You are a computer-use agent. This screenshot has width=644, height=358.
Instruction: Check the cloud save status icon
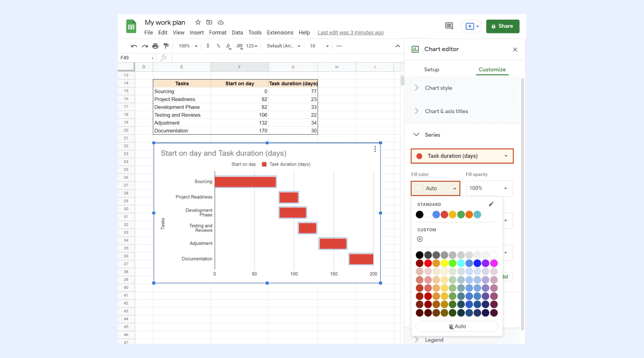tap(221, 22)
